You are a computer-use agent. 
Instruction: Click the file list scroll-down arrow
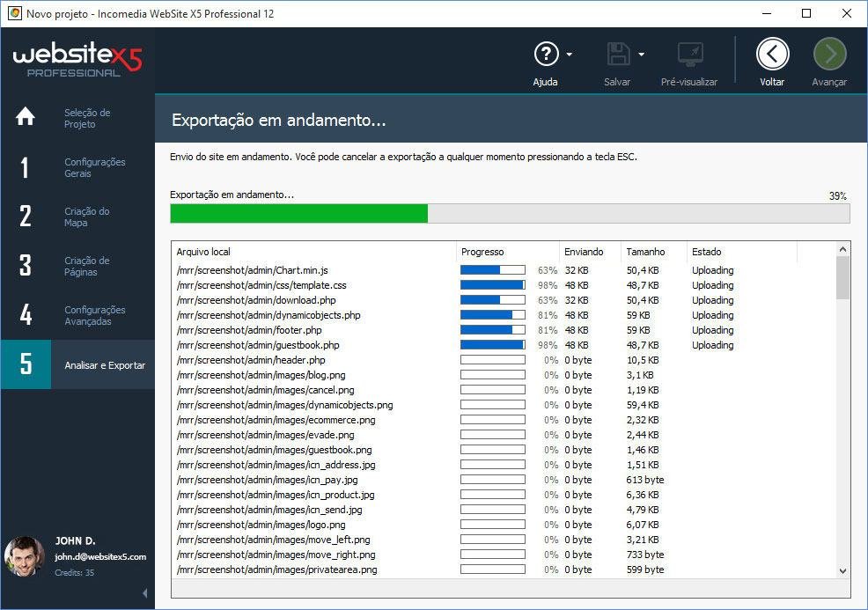pos(842,570)
